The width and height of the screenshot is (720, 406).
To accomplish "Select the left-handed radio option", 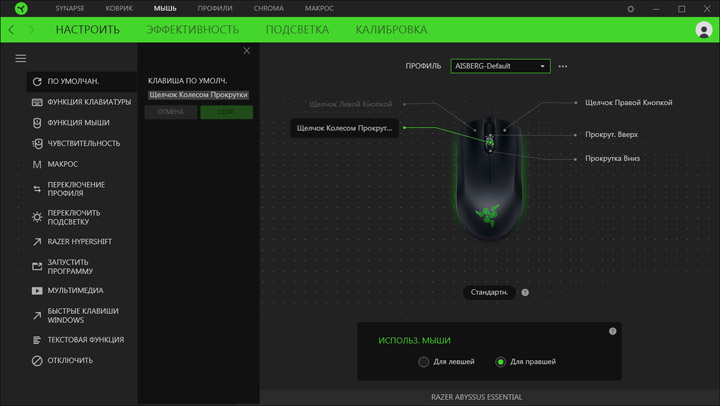I will [423, 362].
